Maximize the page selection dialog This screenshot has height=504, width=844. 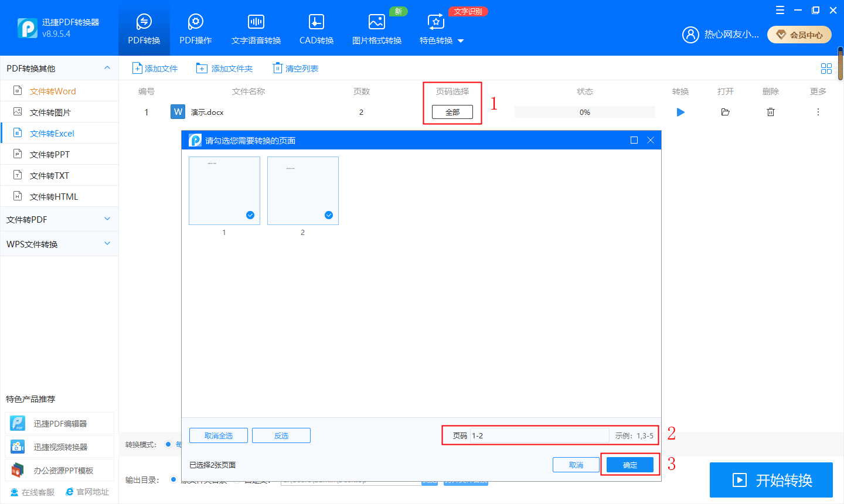click(634, 140)
